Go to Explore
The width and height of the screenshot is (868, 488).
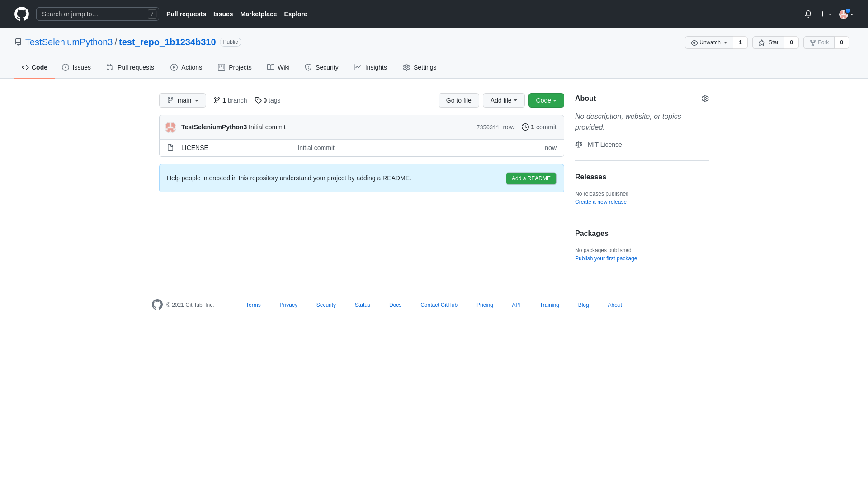296,14
